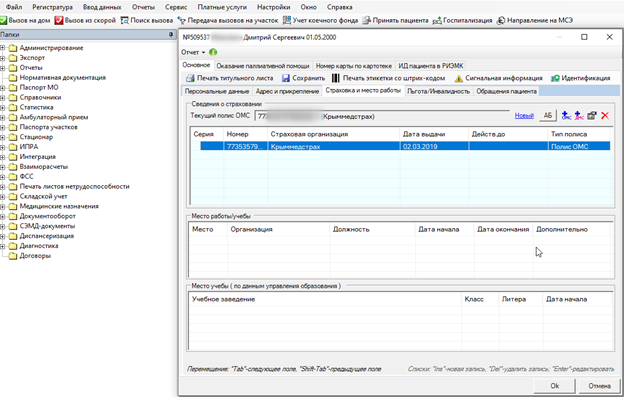This screenshot has width=624, height=397.
Task: Open the 'Регистратура' menu
Action: pos(53,7)
